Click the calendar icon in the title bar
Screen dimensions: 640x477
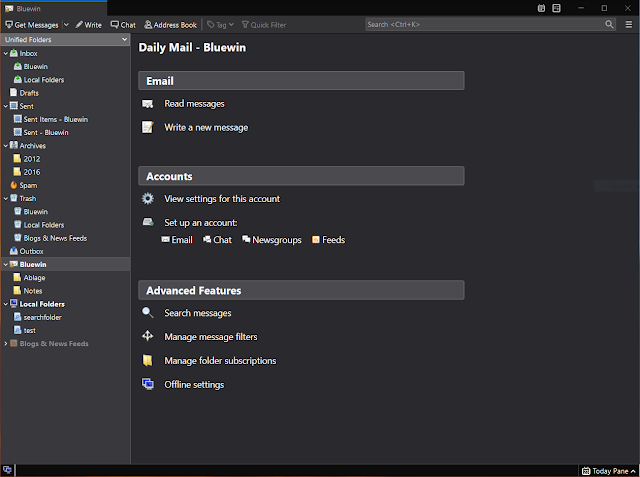[x=542, y=8]
